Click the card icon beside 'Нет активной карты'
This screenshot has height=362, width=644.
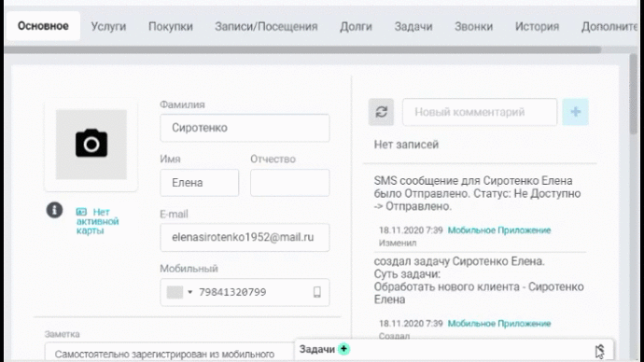pos(81,212)
